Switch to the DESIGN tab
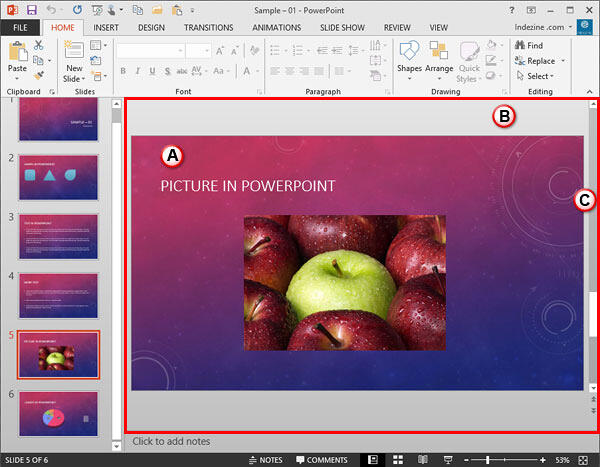 point(151,28)
